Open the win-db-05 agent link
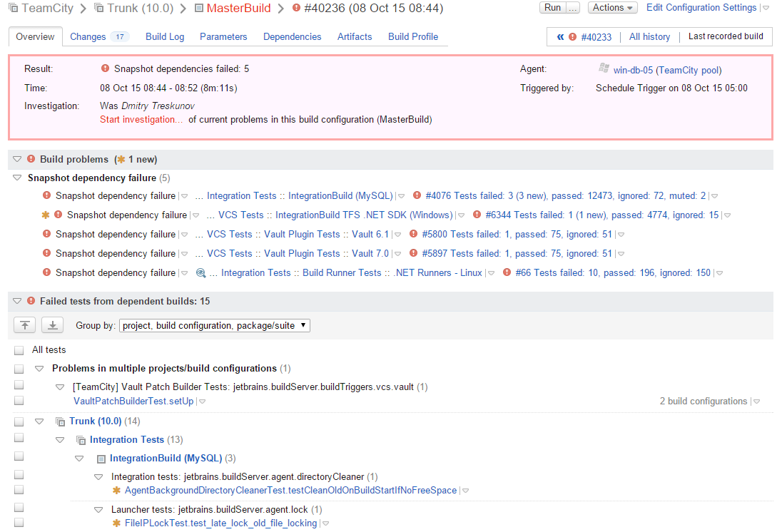The image size is (782, 532). pos(667,71)
